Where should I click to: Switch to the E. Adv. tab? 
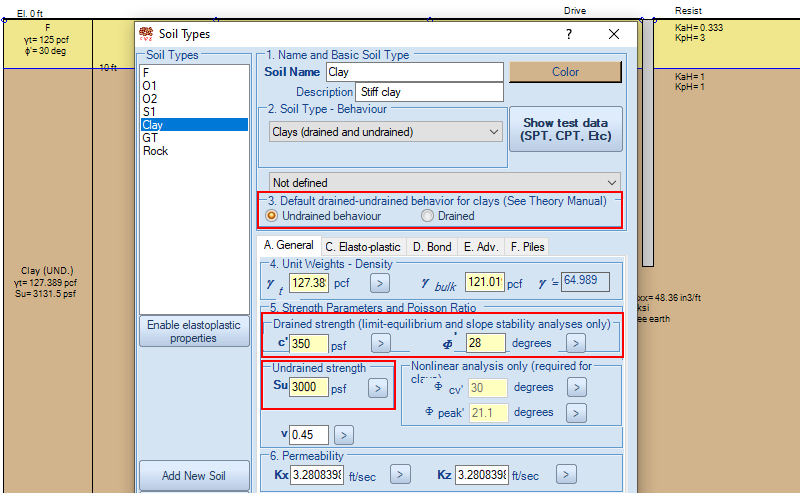(x=481, y=247)
